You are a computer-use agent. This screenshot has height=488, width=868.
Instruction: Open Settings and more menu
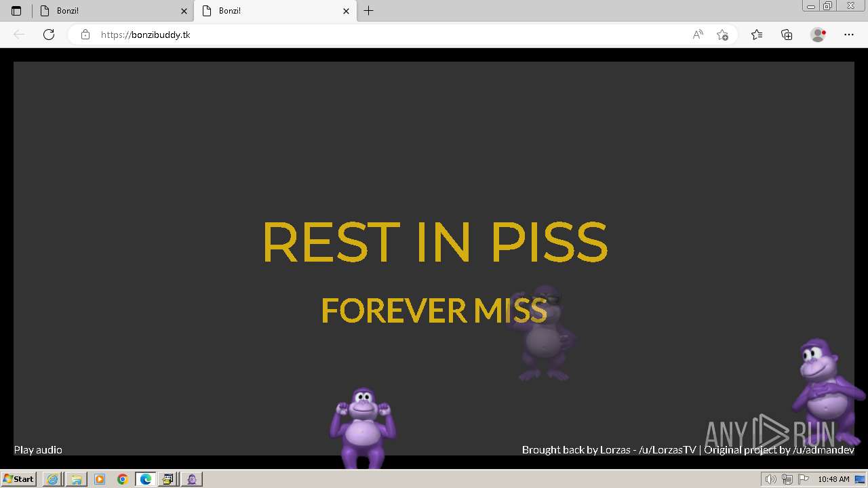coord(849,35)
